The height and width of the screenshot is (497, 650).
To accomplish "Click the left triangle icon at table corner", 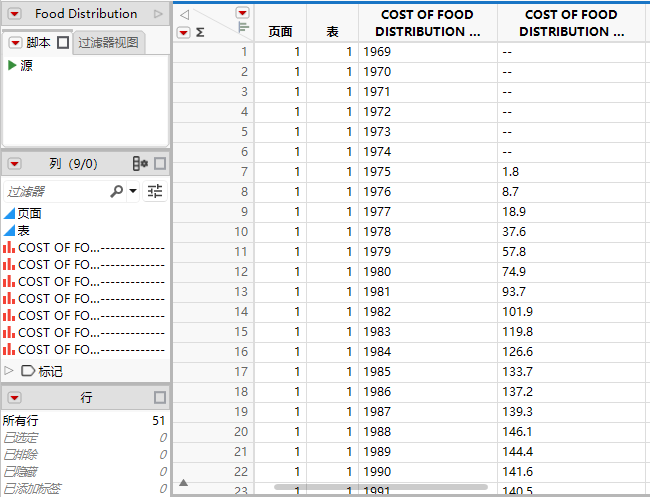I will tap(185, 15).
